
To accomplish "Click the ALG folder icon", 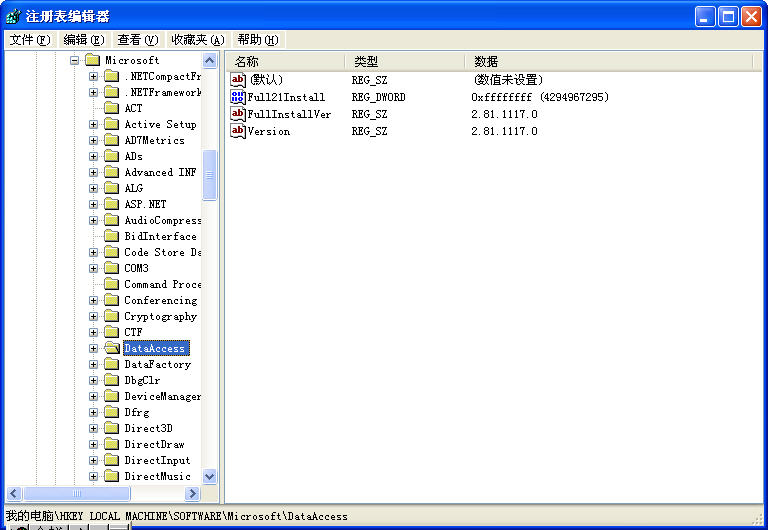I will [112, 188].
